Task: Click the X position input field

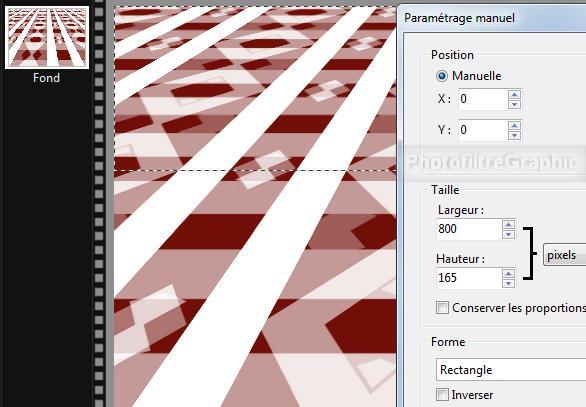Action: [x=483, y=99]
